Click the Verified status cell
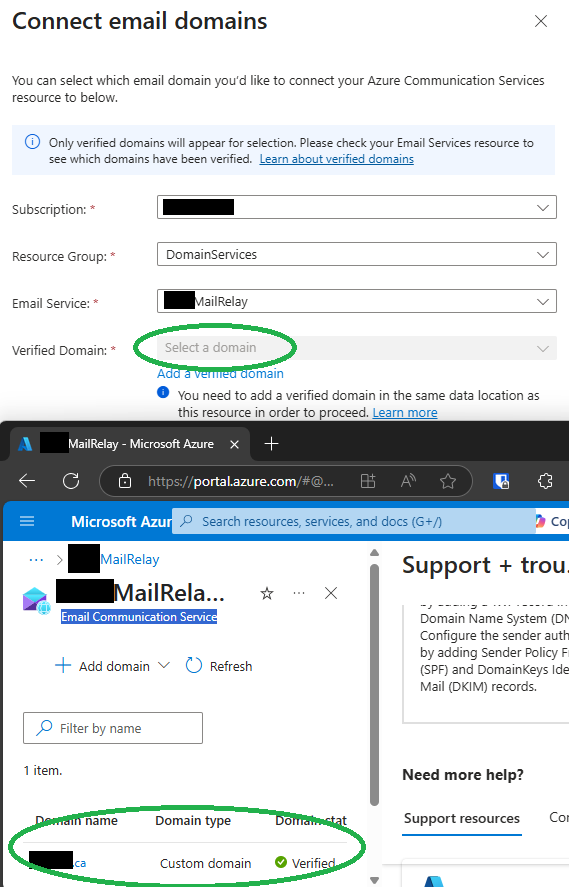Image resolution: width=569 pixels, height=887 pixels. (305, 863)
